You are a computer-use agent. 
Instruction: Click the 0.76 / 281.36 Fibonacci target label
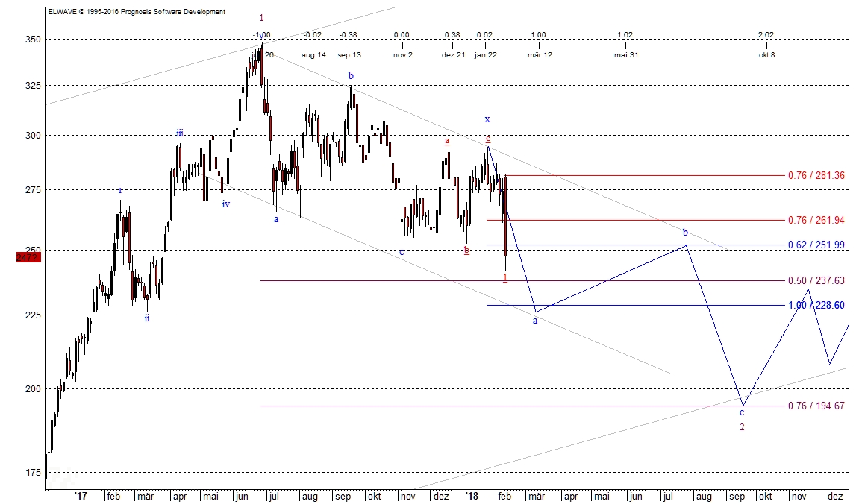point(815,175)
